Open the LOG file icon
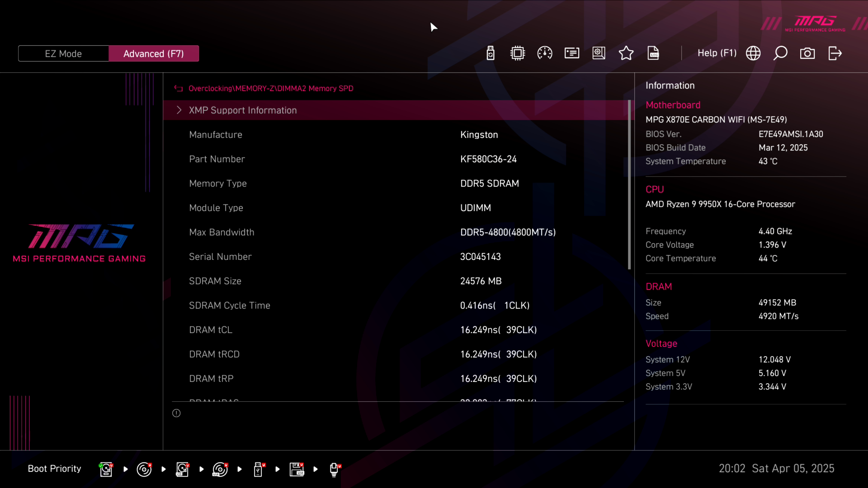 pos(653,53)
